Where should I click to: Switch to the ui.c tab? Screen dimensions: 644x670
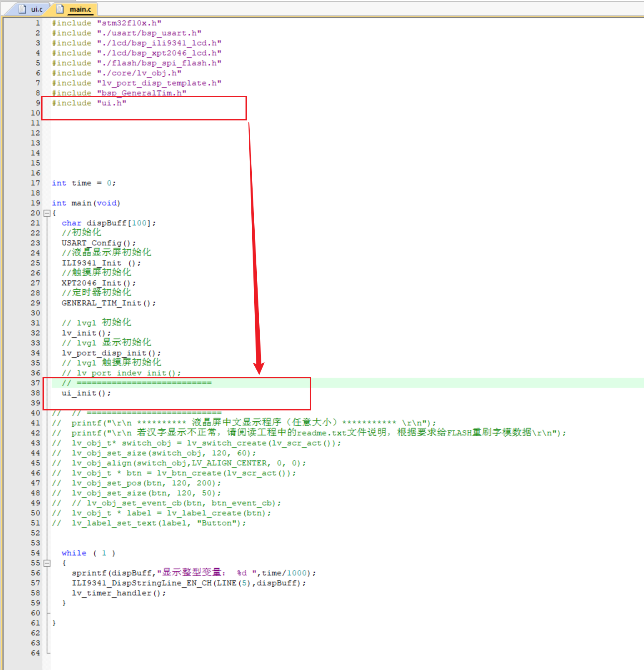pos(36,9)
